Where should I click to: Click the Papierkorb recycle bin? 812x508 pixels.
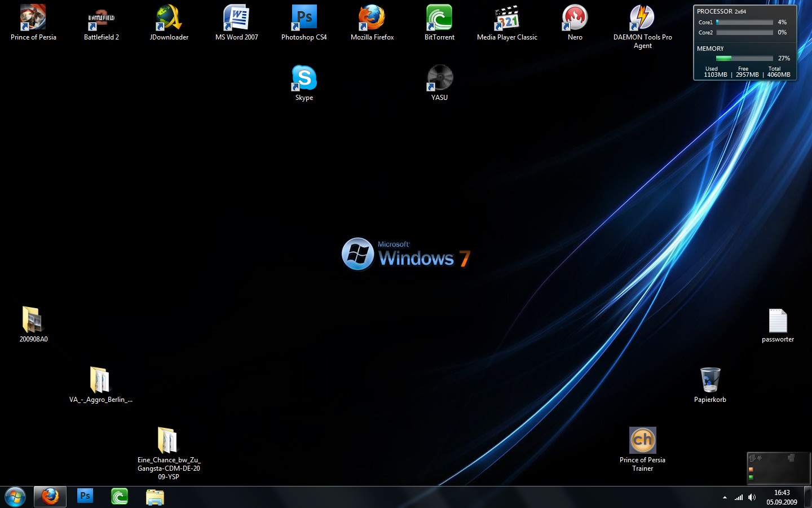pos(710,385)
